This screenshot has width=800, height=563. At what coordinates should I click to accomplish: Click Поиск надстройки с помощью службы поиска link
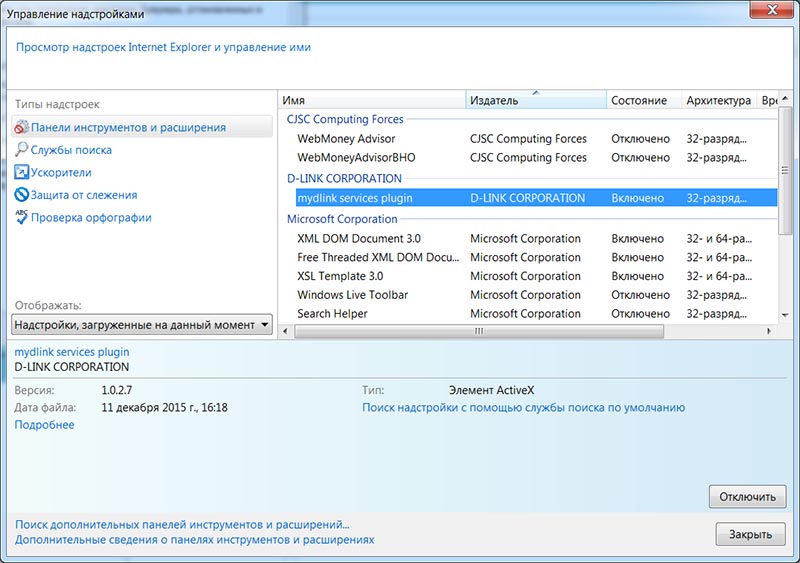[x=523, y=407]
